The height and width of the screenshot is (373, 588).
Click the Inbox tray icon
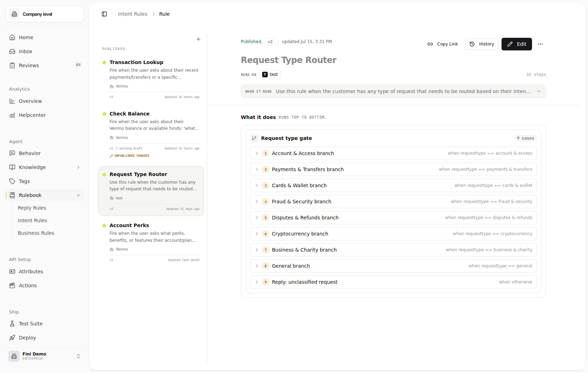12,51
